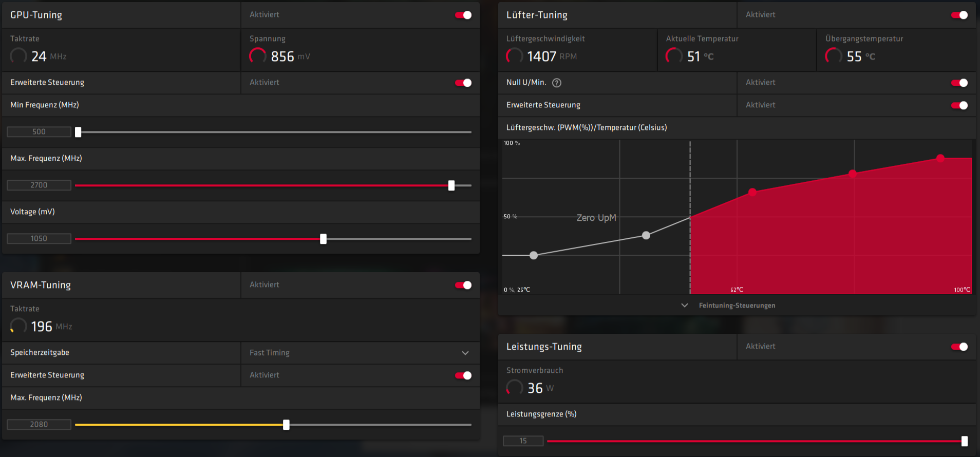980x457 pixels.
Task: Click the Aktuelle Temperatur gauge icon
Action: [x=674, y=55]
